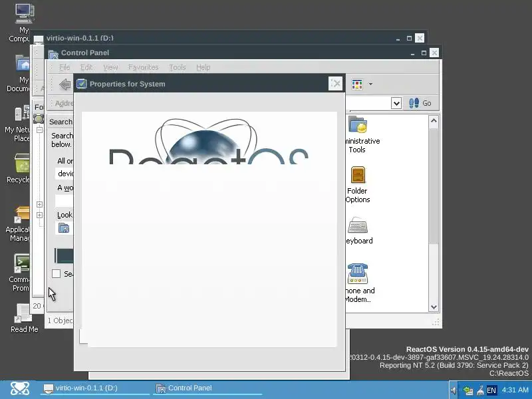
Task: Minimize the virtio-win-0.1.1 (D:) window
Action: coord(398,39)
